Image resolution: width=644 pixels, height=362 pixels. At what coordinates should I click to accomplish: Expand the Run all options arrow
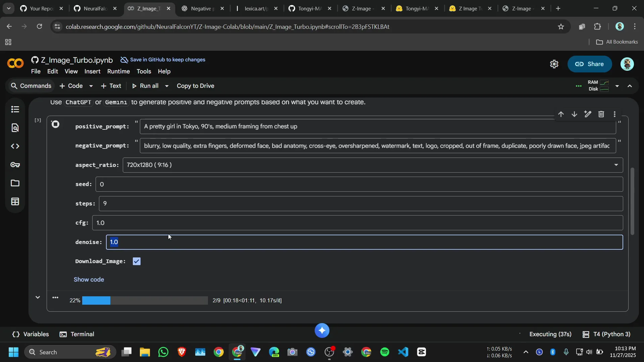tap(167, 86)
